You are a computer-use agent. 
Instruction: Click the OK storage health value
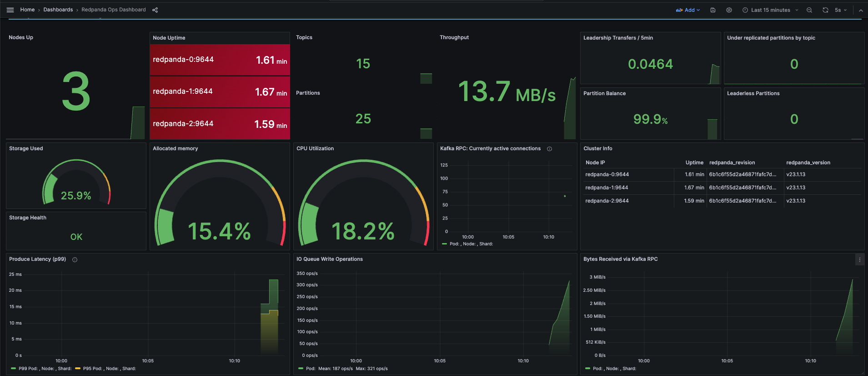click(76, 237)
